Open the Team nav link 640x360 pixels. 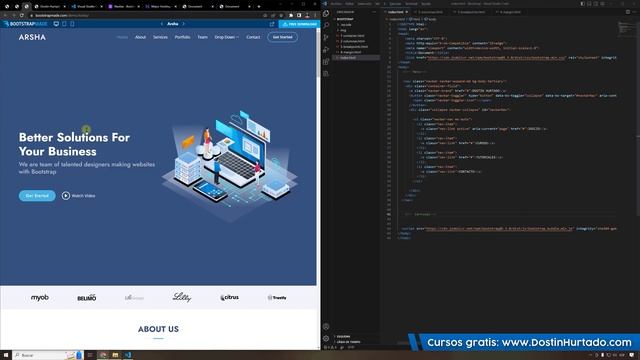click(x=202, y=37)
